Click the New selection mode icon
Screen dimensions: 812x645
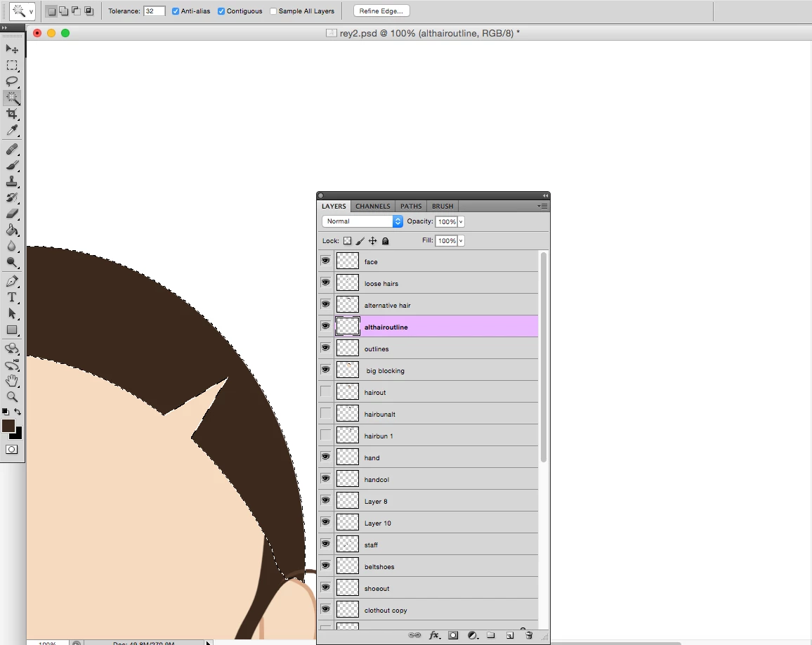pos(51,11)
